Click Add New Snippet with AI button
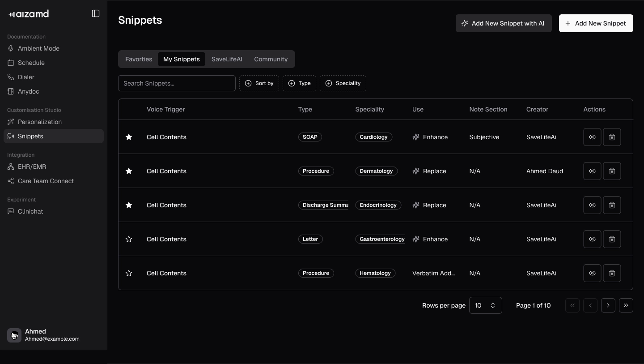 pos(504,23)
